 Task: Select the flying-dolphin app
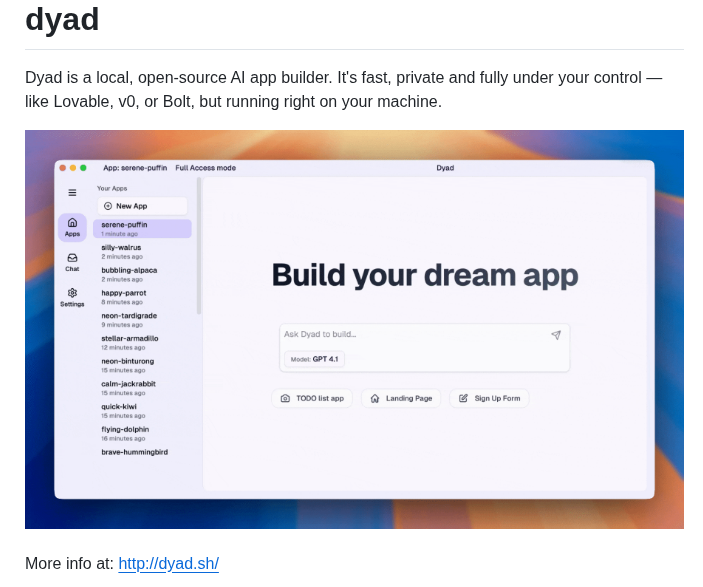143,434
